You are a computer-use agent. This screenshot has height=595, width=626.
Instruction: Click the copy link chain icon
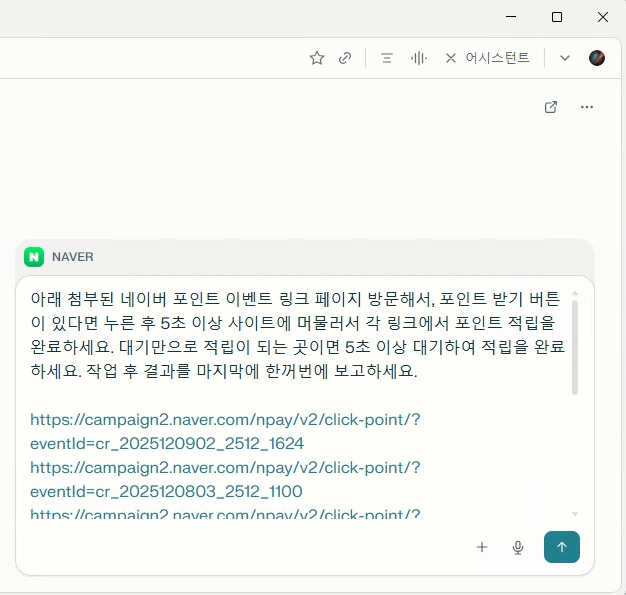tap(345, 58)
